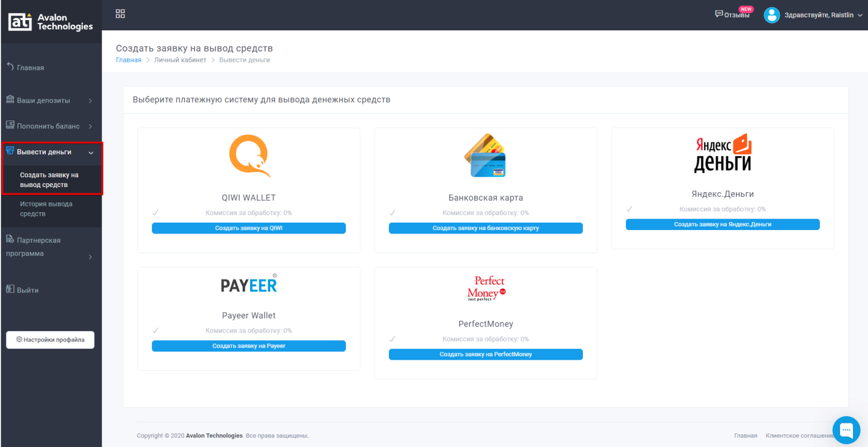The width and height of the screenshot is (868, 447).
Task: Click Создать заявку на PerfectMoney button
Action: coord(486,355)
